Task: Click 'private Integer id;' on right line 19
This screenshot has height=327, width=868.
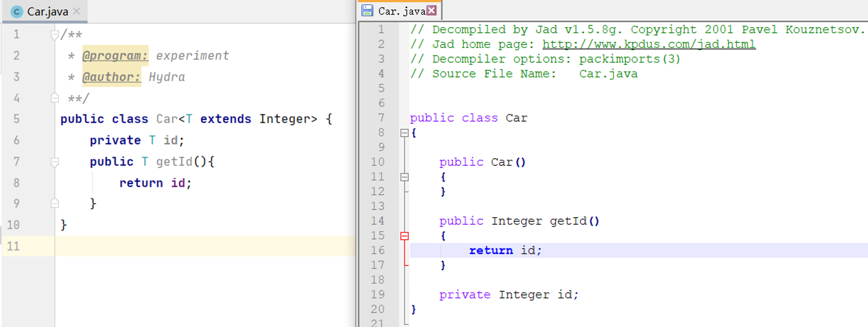Action: coord(509,295)
